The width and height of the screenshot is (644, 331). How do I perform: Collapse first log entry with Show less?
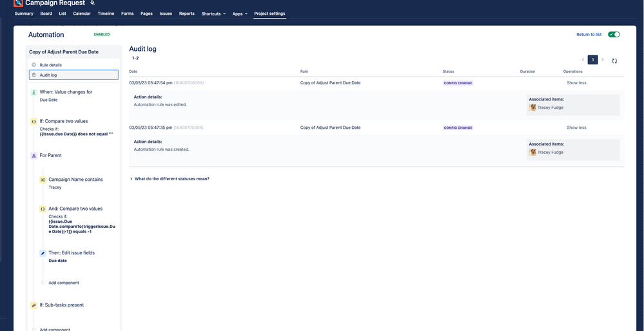[576, 83]
